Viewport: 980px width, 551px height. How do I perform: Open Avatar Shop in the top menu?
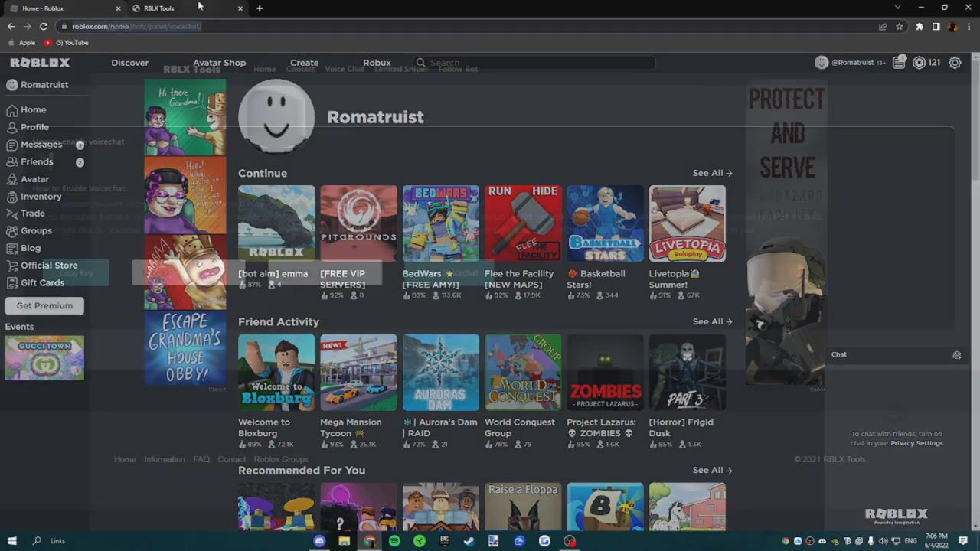(x=219, y=63)
